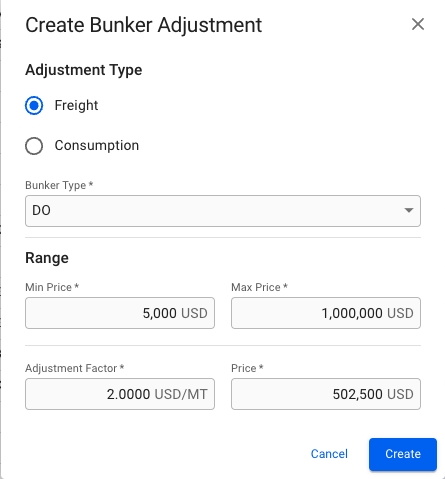Click the Bunker Type field label
This screenshot has width=445, height=479.
59,185
